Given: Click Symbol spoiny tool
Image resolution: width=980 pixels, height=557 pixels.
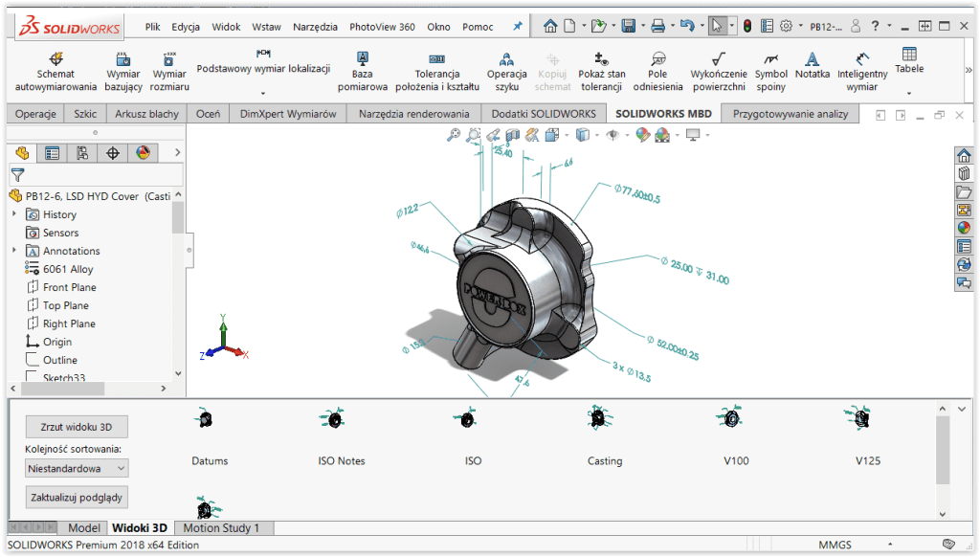Looking at the screenshot, I should [770, 72].
